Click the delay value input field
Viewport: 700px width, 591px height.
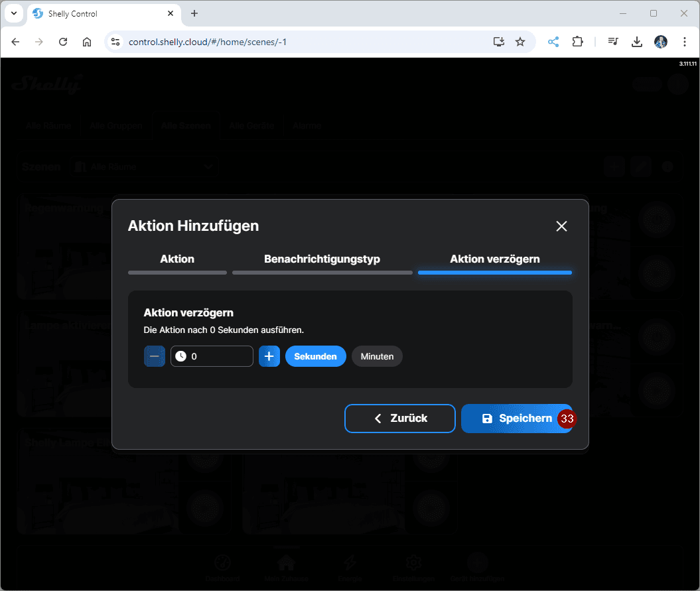219,356
